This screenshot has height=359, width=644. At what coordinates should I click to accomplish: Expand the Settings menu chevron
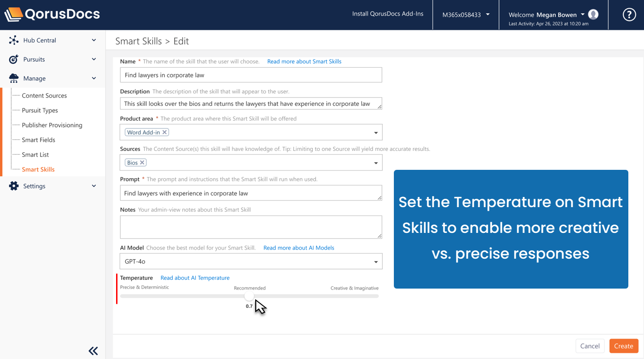pyautogui.click(x=94, y=186)
